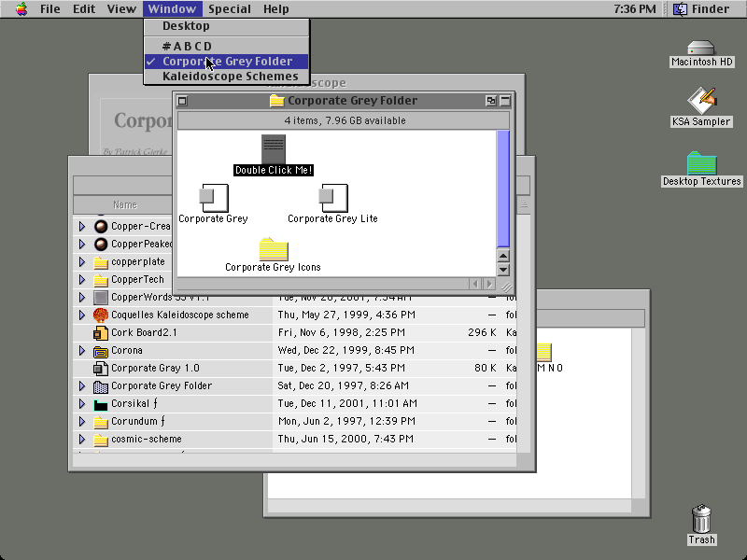Screen dimensions: 747x560
Task: Open the Help menu
Action: [x=275, y=8]
